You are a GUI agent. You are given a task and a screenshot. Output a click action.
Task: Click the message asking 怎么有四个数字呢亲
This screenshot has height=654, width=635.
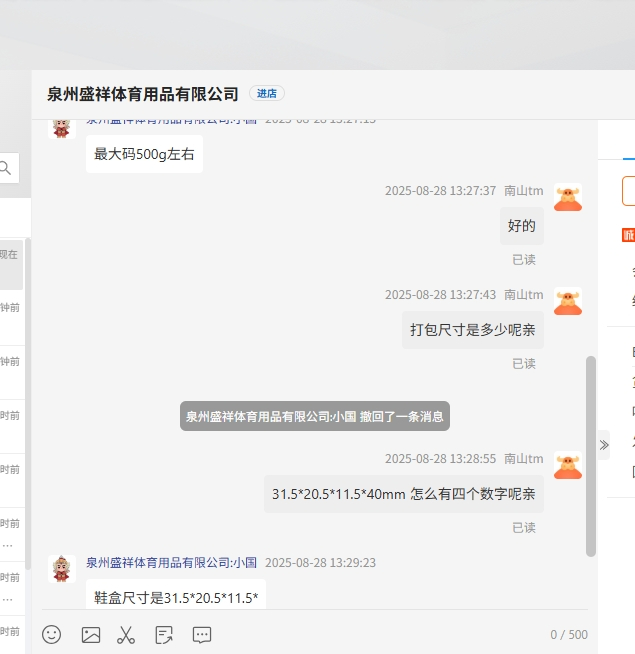tap(403, 494)
